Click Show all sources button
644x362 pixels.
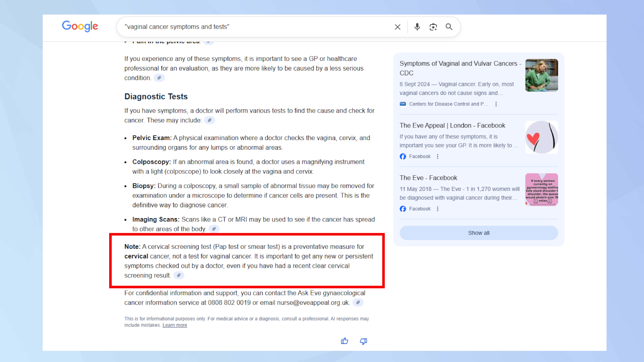478,233
